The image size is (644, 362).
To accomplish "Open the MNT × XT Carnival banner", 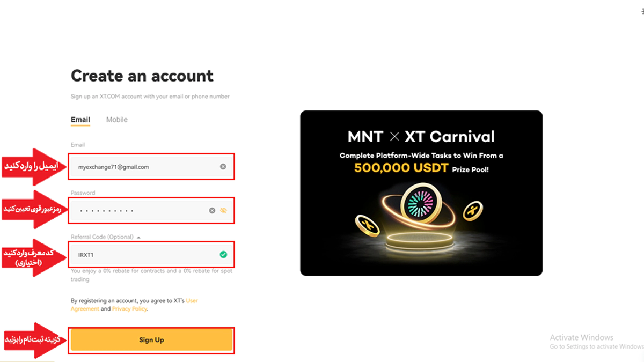I will pos(421,193).
